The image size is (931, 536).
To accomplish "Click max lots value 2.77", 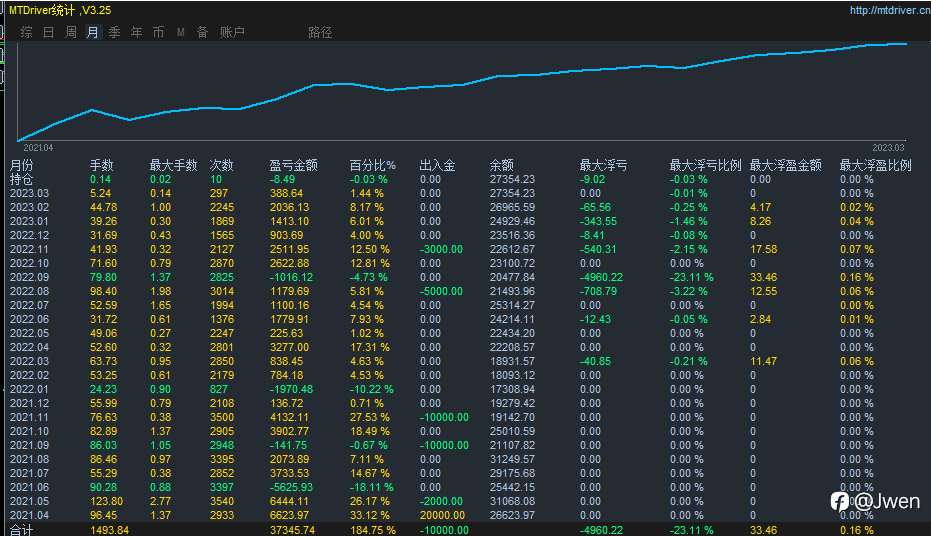I will pos(161,502).
